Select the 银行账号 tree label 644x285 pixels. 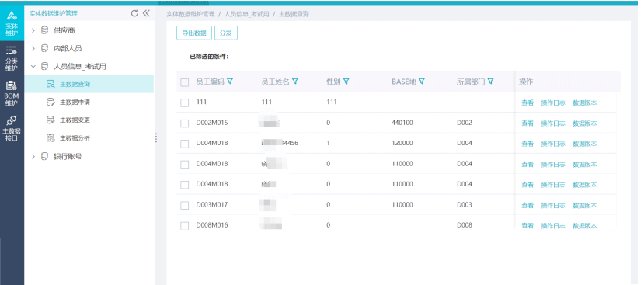pyautogui.click(x=68, y=156)
